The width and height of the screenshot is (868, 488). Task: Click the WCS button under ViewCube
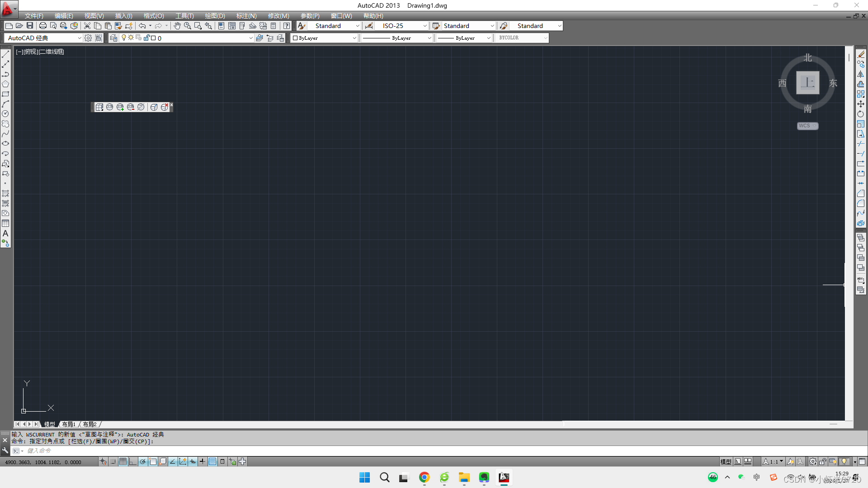807,126
